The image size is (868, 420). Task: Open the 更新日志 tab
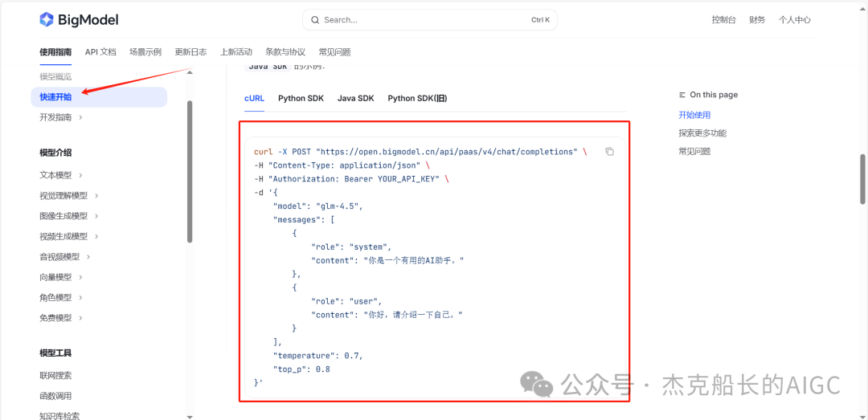pyautogui.click(x=190, y=52)
